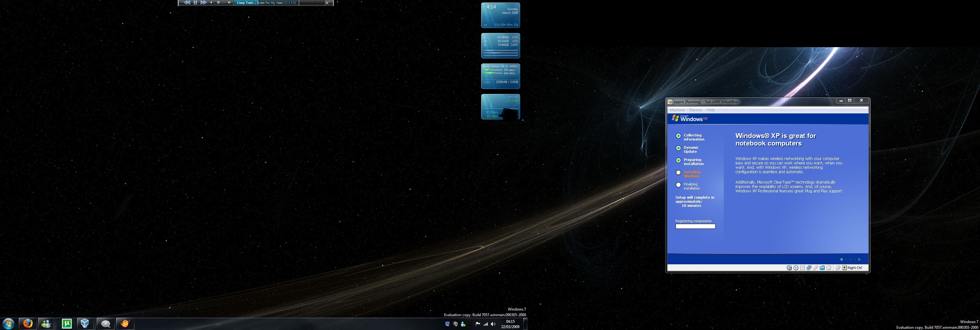
Task: Close the media player toolbar
Action: tap(327, 3)
